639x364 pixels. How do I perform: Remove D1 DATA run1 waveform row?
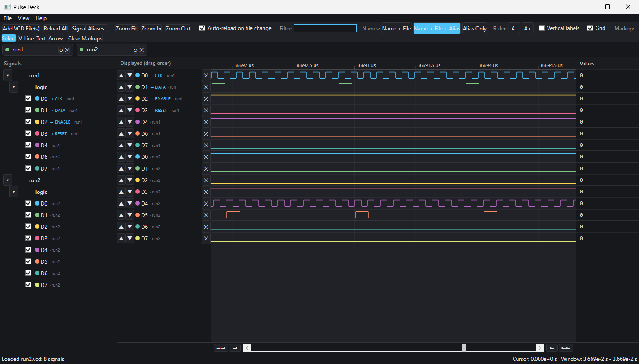206,87
